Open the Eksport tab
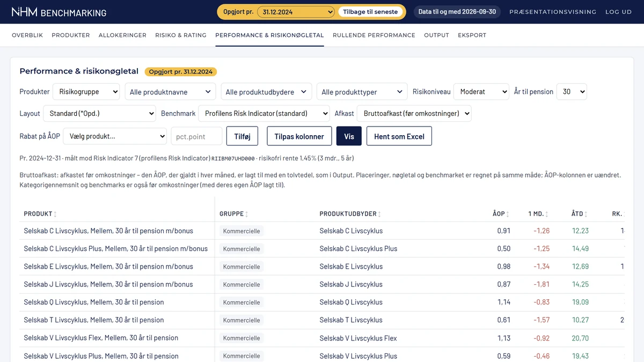The height and width of the screenshot is (362, 644). [472, 35]
